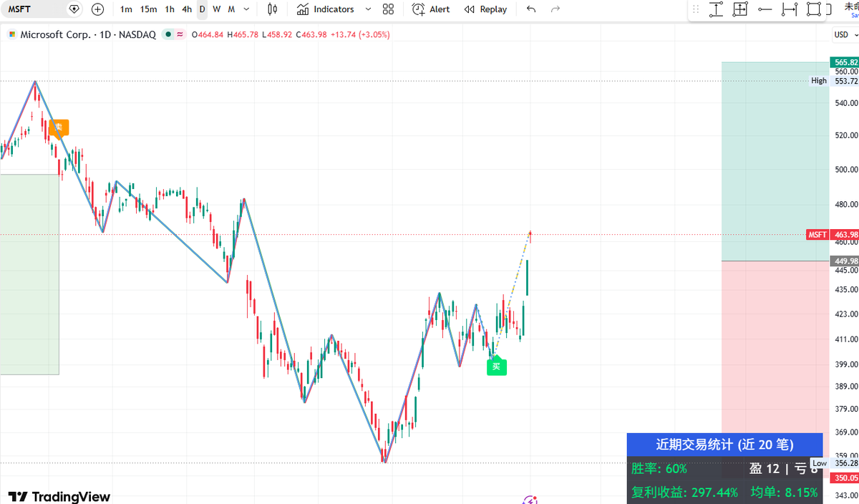859x504 pixels.
Task: Select the date and price range tool
Action: click(740, 9)
